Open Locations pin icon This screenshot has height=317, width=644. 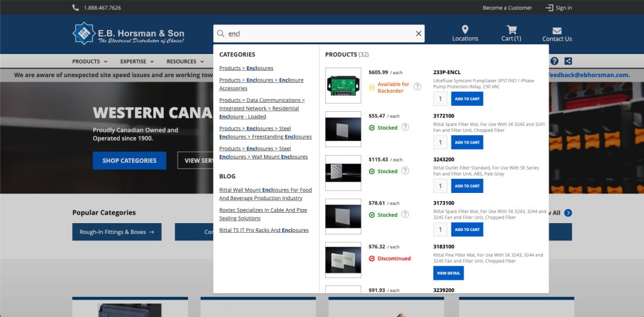click(x=465, y=30)
